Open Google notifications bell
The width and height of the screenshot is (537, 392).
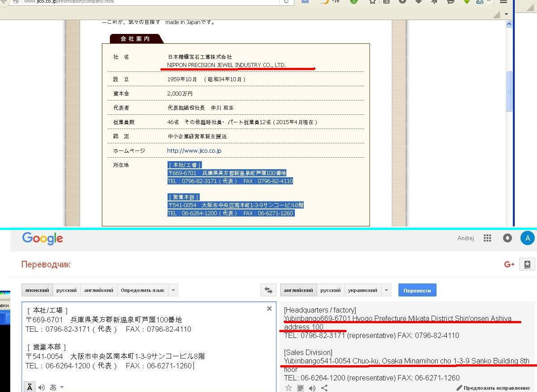point(507,238)
